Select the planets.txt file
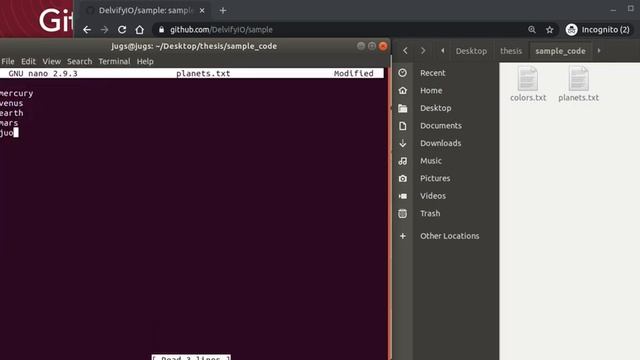Image resolution: width=640 pixels, height=360 pixels. click(x=578, y=84)
